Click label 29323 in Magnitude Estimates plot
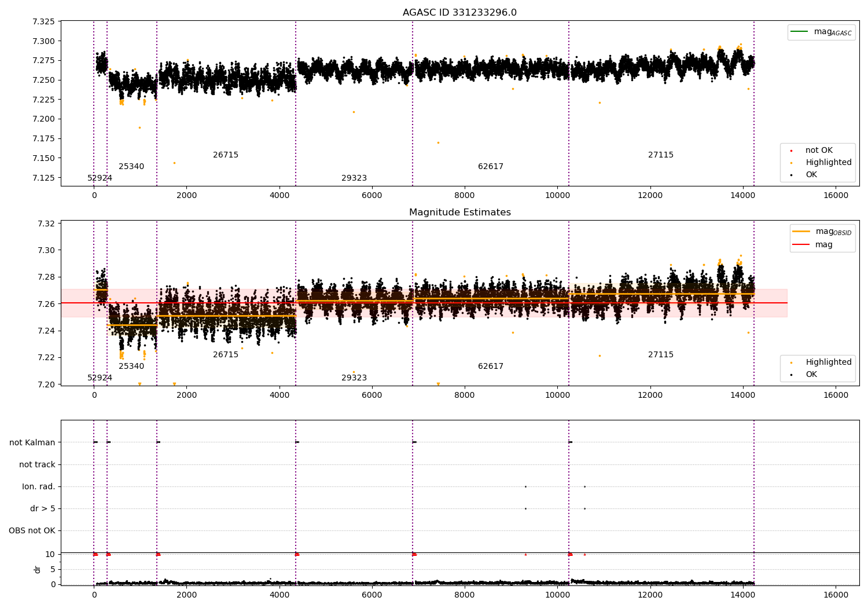The image size is (868, 608). [x=354, y=378]
